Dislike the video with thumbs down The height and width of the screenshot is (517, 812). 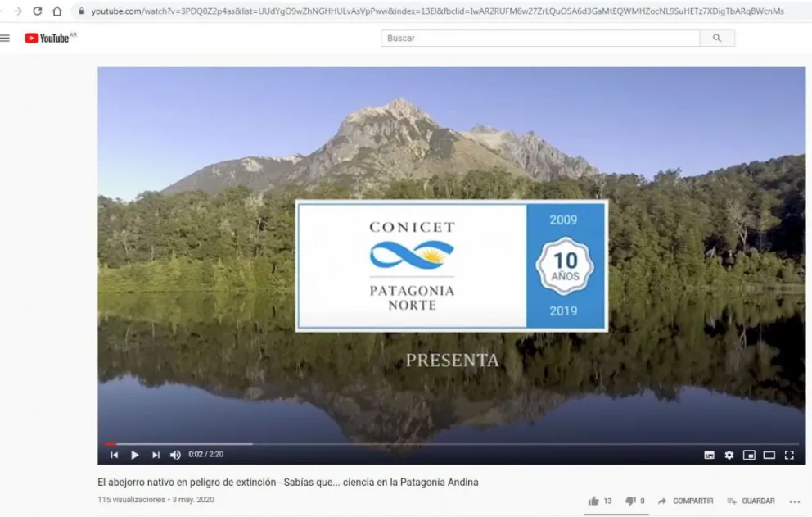click(x=630, y=501)
